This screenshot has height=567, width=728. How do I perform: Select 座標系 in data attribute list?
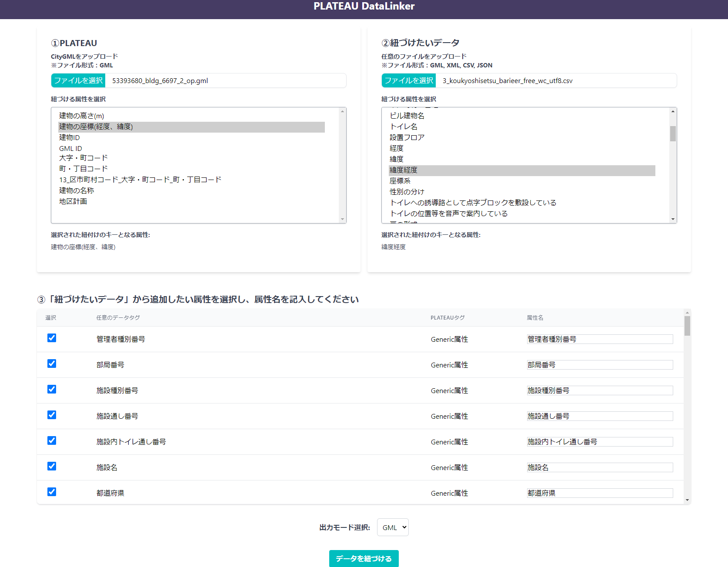coord(522,181)
